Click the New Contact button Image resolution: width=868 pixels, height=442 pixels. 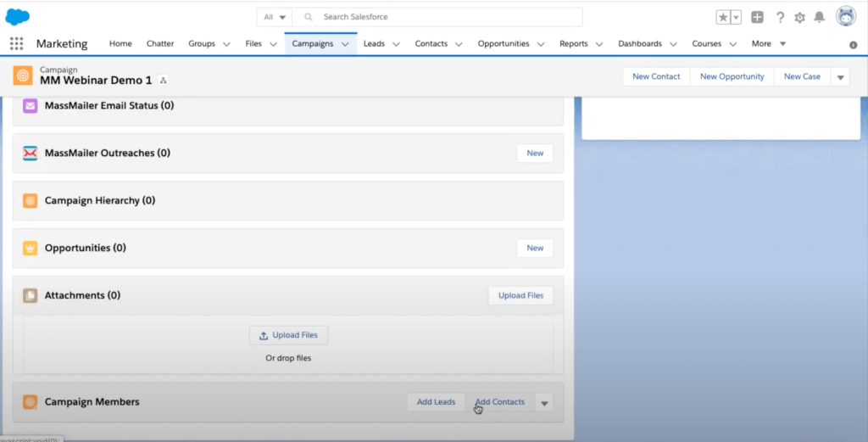656,76
